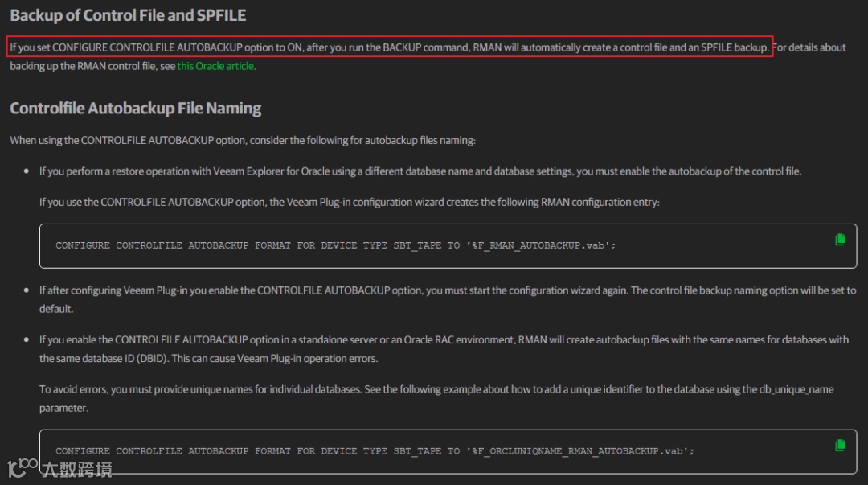Click the bullet starting 'If you perform a restore operation'

(420, 171)
